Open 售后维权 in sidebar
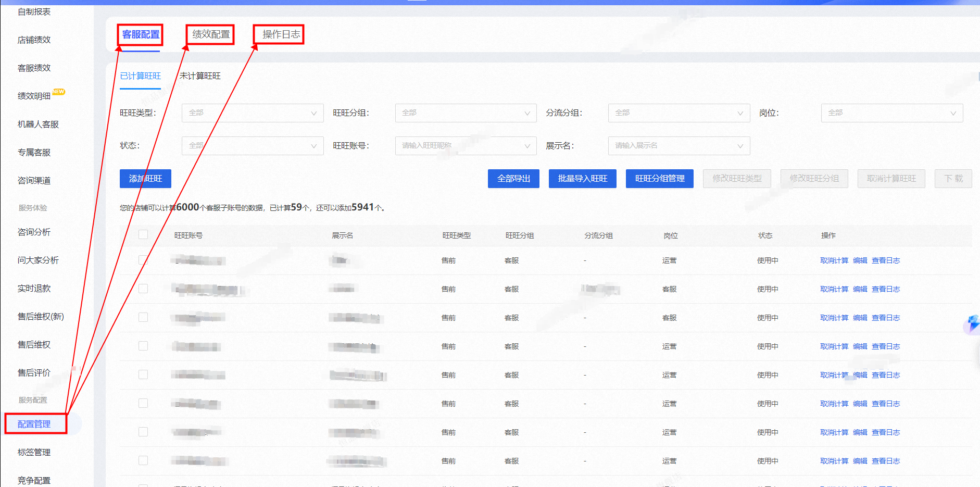 (x=34, y=344)
